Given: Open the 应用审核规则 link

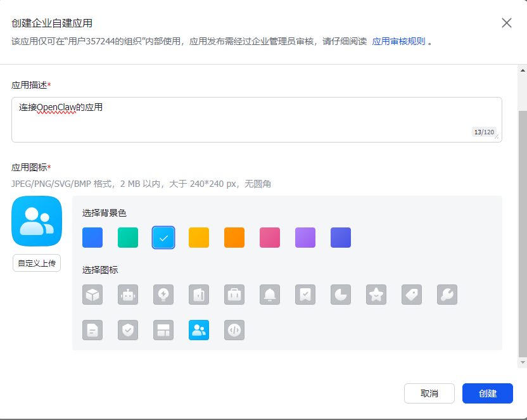Looking at the screenshot, I should (398, 42).
